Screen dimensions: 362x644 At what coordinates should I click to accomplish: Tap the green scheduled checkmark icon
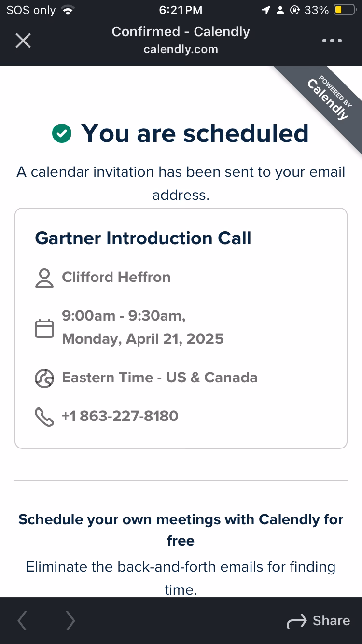click(x=62, y=133)
